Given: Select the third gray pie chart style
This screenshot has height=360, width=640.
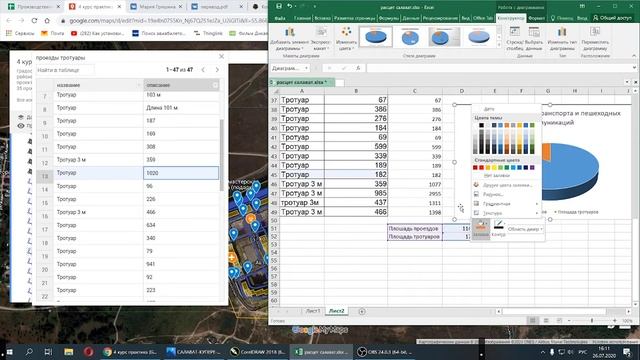Looking at the screenshot, I should (x=444, y=37).
